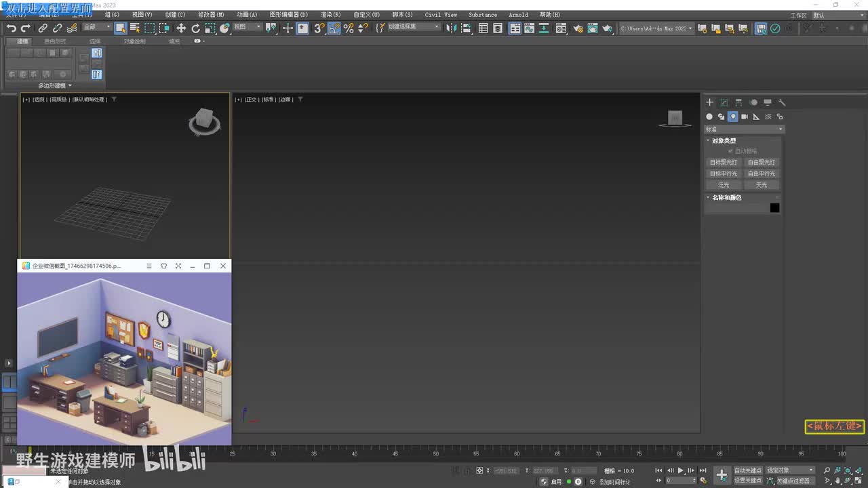The image size is (868, 488).
Task: Activate the Bind to Space Warp tool
Action: coord(72,28)
